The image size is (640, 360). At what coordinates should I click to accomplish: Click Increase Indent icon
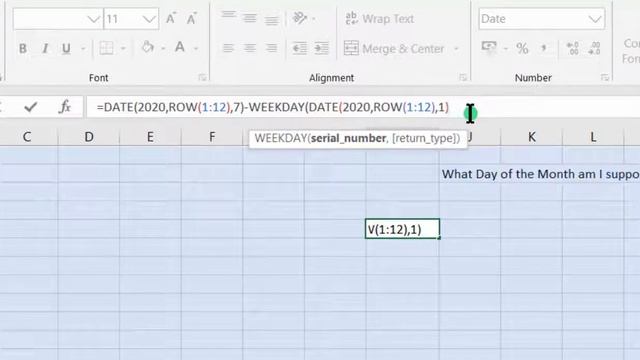coord(321,48)
